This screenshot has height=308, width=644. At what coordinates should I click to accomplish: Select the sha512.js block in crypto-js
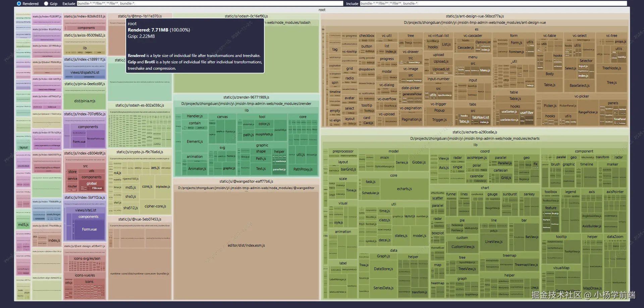(x=130, y=208)
